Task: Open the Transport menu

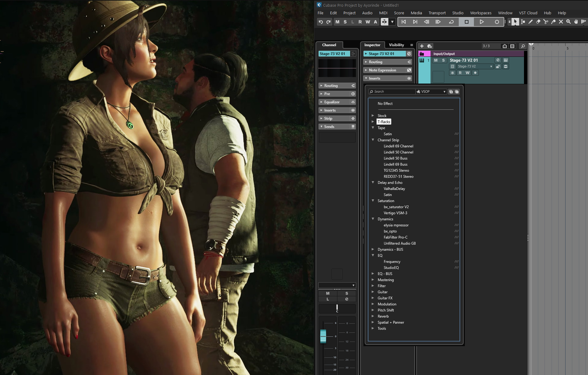Action: [x=437, y=13]
